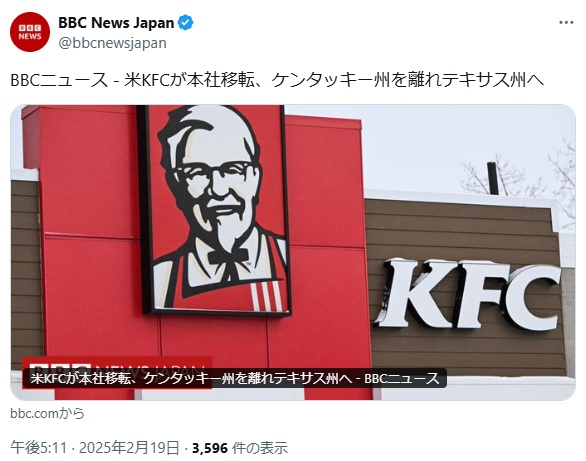Open the KFC article preview image
This screenshot has height=461, width=586.
tap(293, 252)
